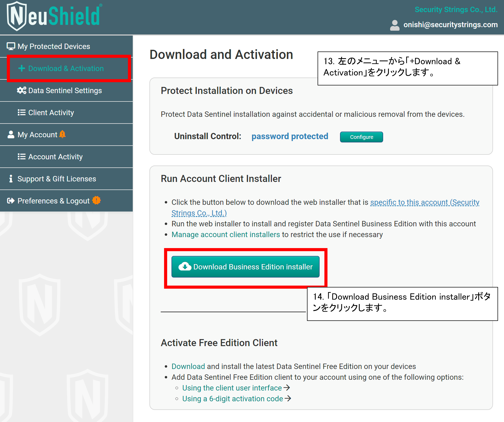Viewport: 504px width, 422px height.
Task: Open Support & Gift Licenses
Action: pos(67,179)
